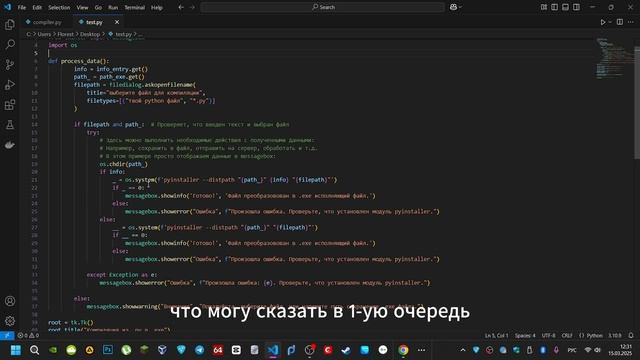Click the Go Forward arrow
The height and width of the screenshot is (360, 640).
click(192, 7)
